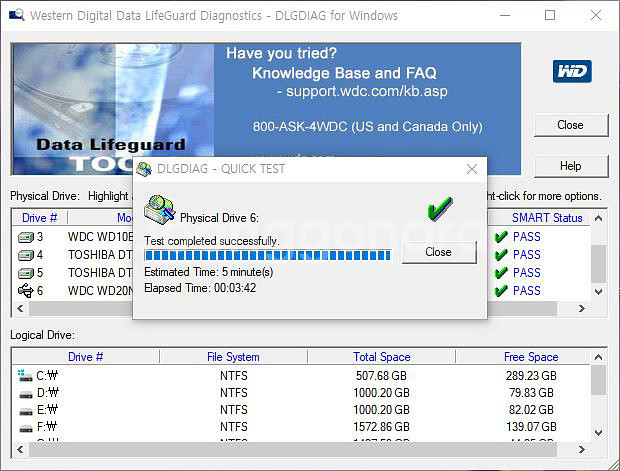The image size is (620, 471).
Task: Click the 1572.86 GB total space value
Action: tap(381, 427)
